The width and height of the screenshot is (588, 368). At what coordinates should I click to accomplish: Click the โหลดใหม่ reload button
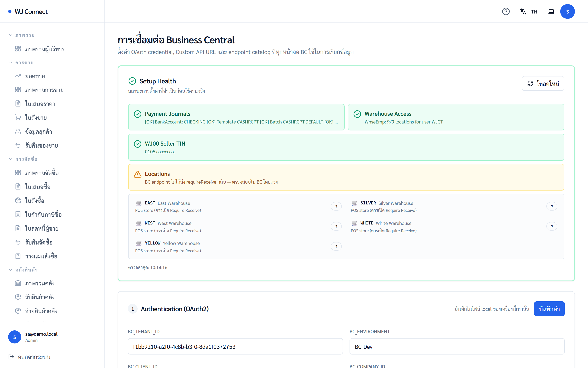click(543, 83)
